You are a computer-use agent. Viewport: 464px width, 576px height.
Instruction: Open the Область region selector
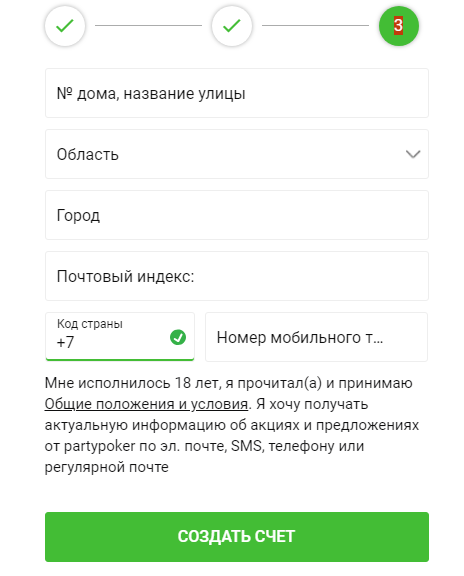point(237,154)
